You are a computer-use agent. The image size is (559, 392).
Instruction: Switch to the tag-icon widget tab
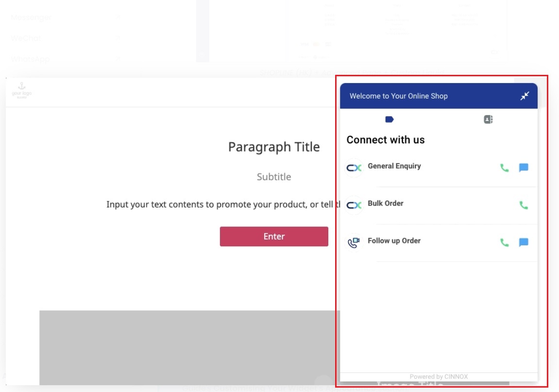(x=389, y=119)
